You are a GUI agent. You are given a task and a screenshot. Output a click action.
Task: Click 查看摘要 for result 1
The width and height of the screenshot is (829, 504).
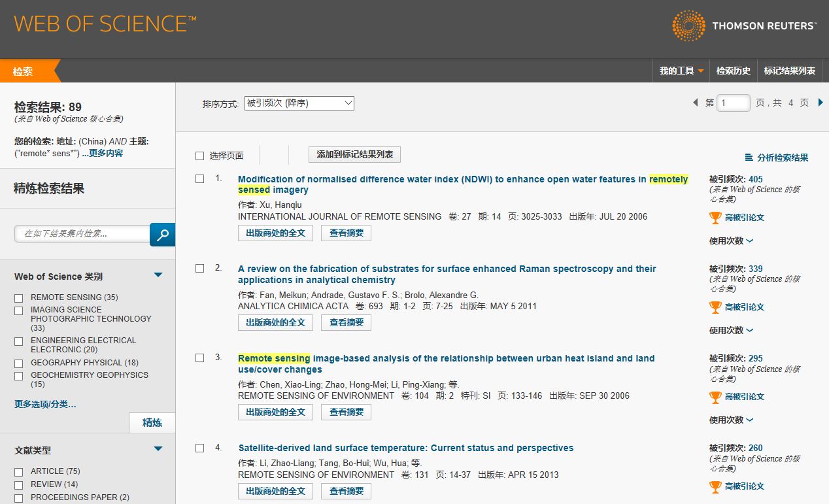click(x=347, y=233)
